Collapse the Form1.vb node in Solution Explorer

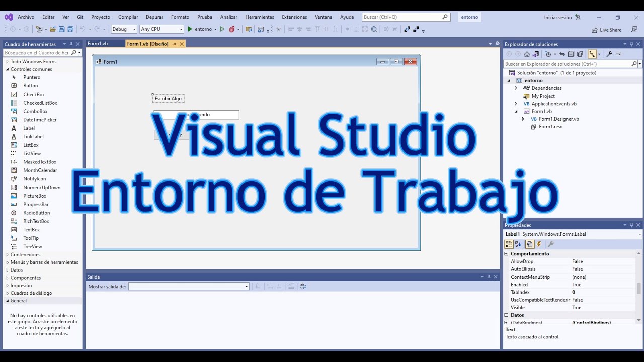click(x=516, y=111)
